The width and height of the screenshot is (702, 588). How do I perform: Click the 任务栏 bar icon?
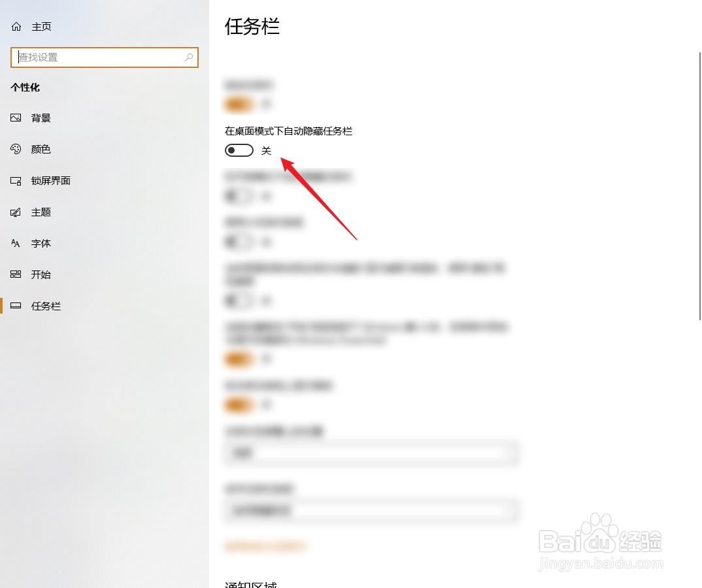click(x=16, y=306)
